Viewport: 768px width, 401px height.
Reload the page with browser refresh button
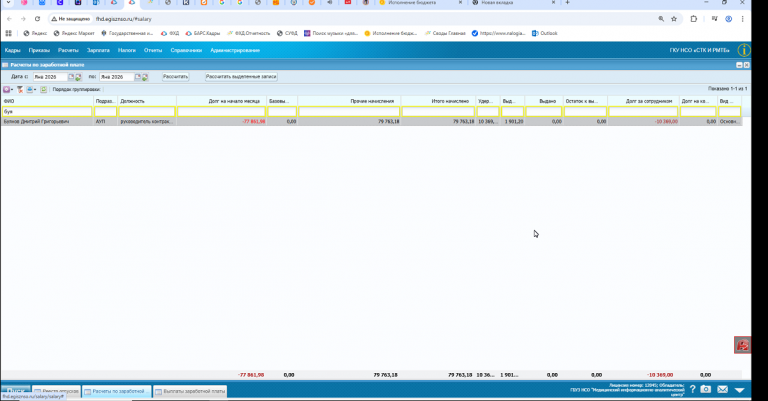click(x=37, y=19)
